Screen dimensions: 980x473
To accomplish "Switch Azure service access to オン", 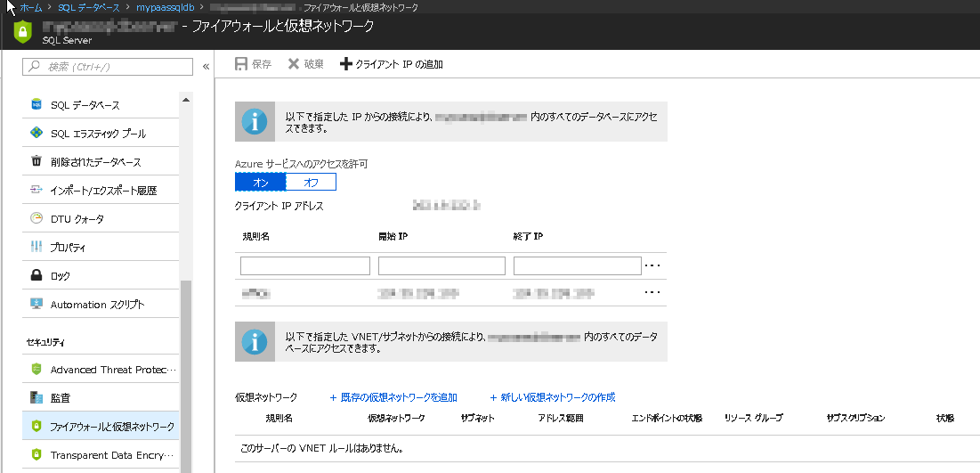I will click(x=261, y=182).
